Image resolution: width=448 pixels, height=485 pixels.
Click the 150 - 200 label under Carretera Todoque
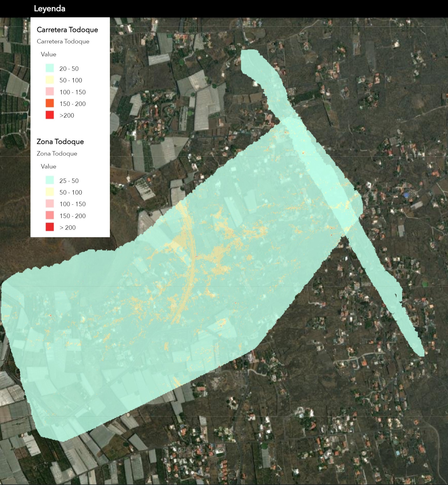point(72,104)
